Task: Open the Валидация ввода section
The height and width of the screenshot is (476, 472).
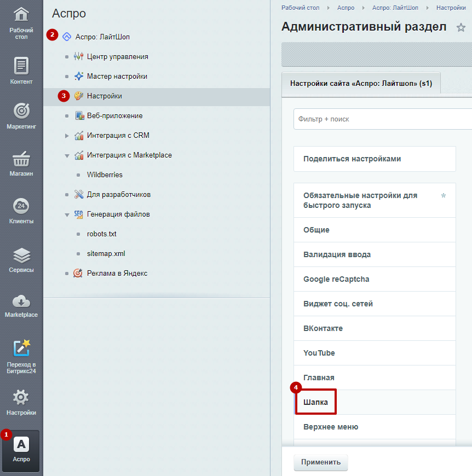Action: click(x=375, y=254)
